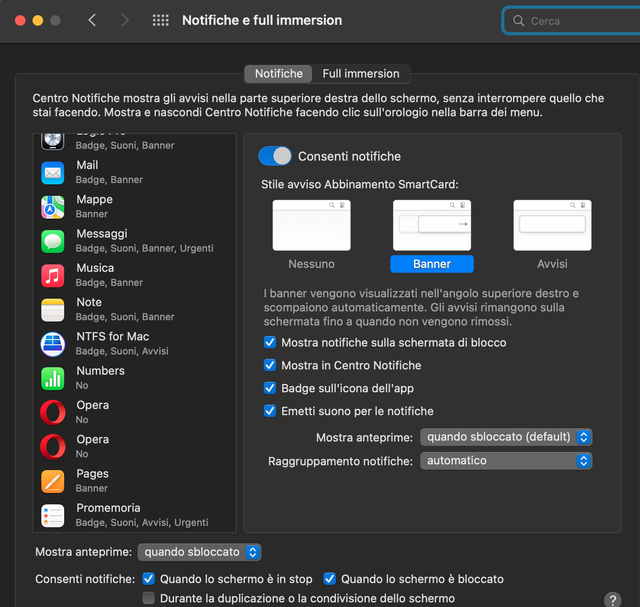
Task: Go forward with the right chevron
Action: (125, 20)
